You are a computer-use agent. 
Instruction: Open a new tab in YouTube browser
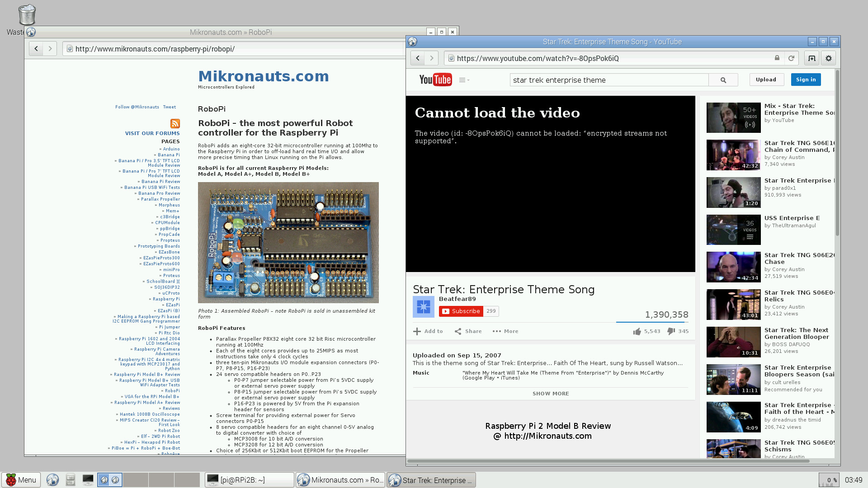812,58
